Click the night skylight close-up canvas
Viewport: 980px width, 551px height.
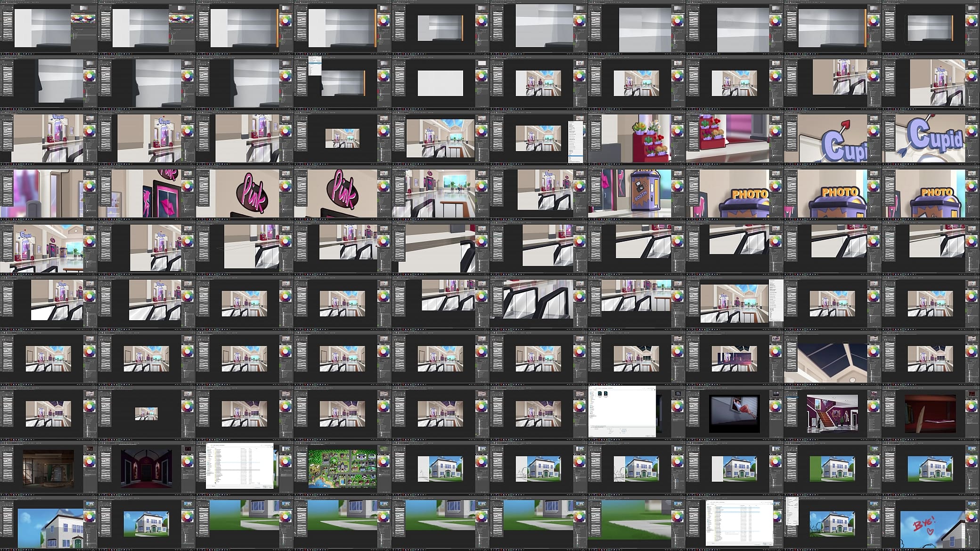825,359
